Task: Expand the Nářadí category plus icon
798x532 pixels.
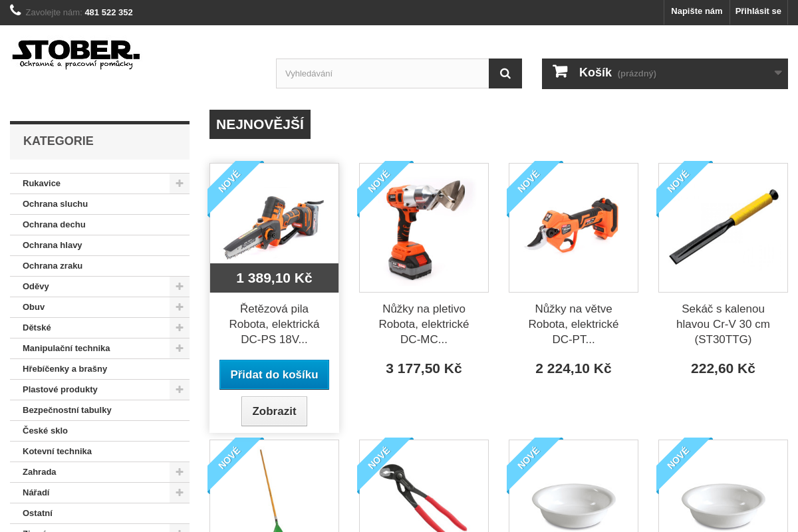Action: click(180, 493)
